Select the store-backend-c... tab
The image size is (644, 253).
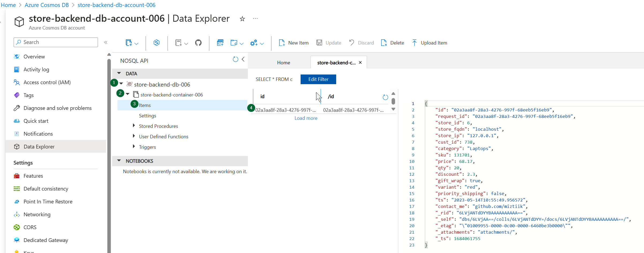coord(336,62)
